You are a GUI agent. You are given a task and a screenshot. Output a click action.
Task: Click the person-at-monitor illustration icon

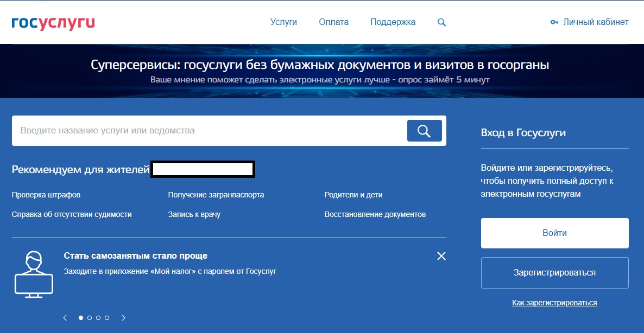click(x=34, y=274)
